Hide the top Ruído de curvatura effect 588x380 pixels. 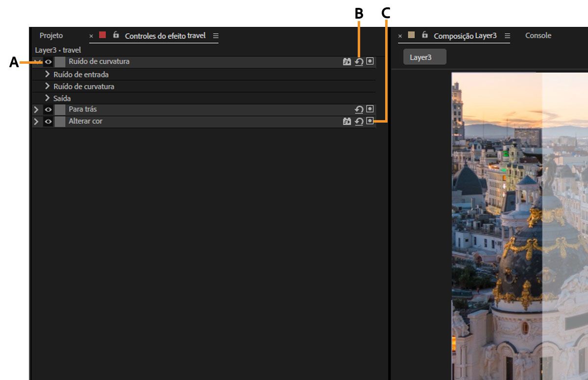[48, 62]
